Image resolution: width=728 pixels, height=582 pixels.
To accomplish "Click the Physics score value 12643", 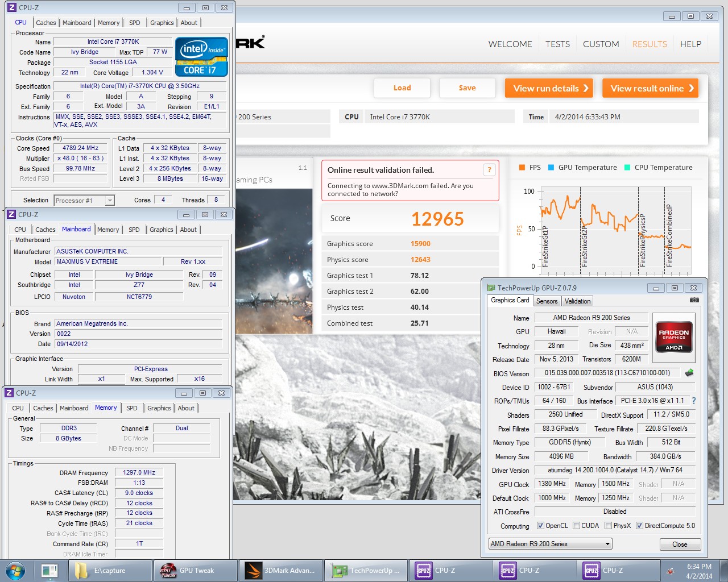I will pyautogui.click(x=420, y=260).
